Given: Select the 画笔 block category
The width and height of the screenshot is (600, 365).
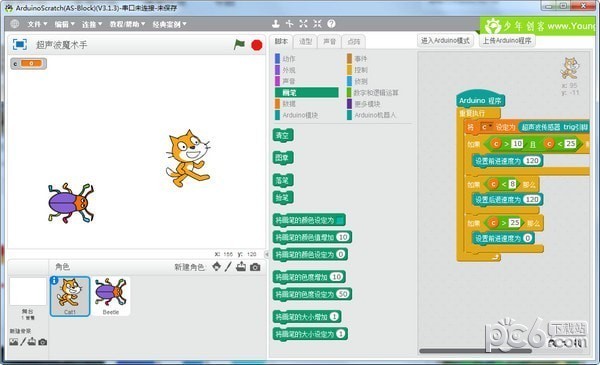Looking at the screenshot, I should [x=307, y=92].
